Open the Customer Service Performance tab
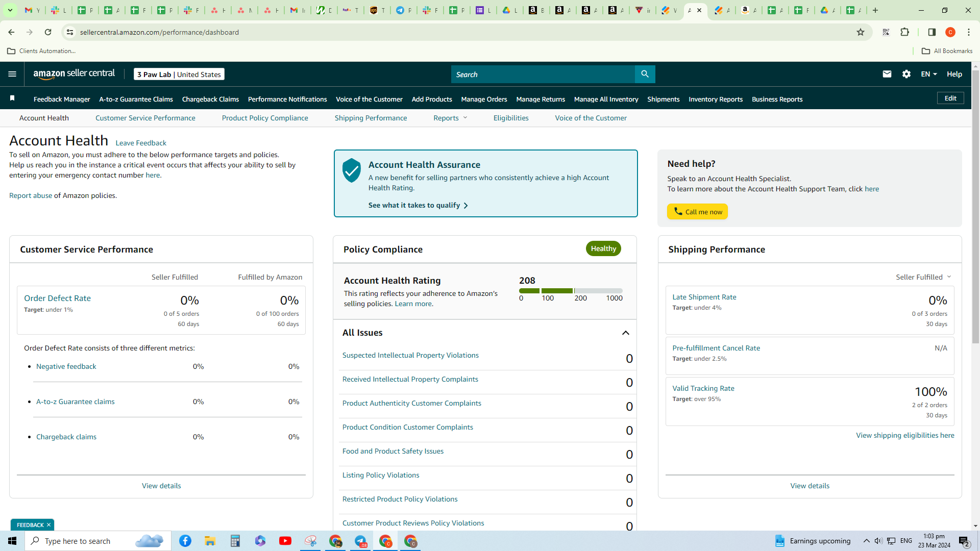 point(145,118)
